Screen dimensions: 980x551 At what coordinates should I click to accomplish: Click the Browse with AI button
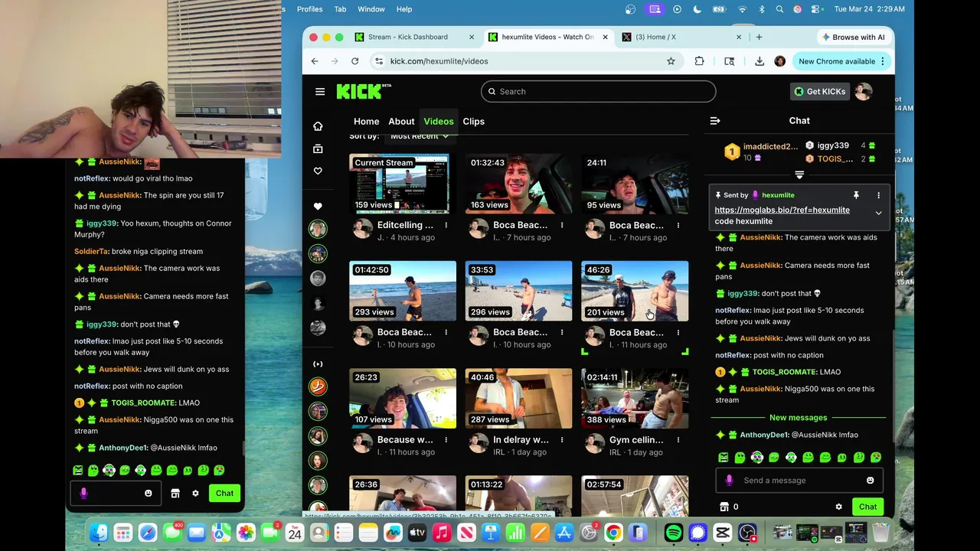pos(853,37)
